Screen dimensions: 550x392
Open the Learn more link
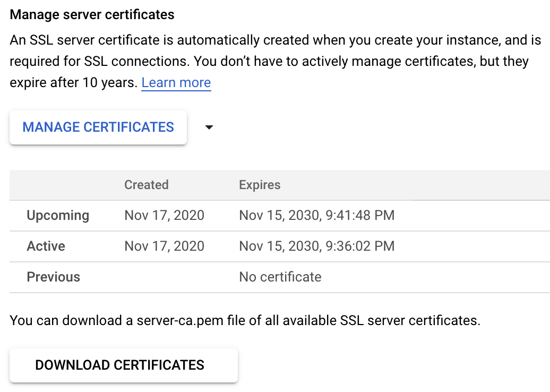(x=176, y=82)
